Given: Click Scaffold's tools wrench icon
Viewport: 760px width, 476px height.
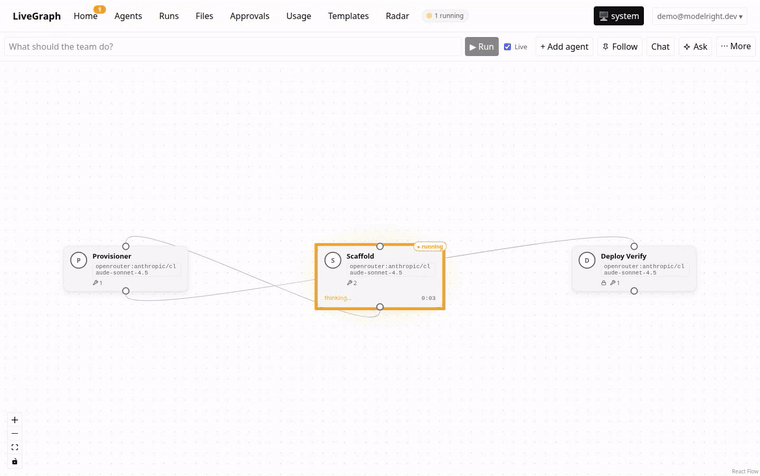Looking at the screenshot, I should pos(349,283).
